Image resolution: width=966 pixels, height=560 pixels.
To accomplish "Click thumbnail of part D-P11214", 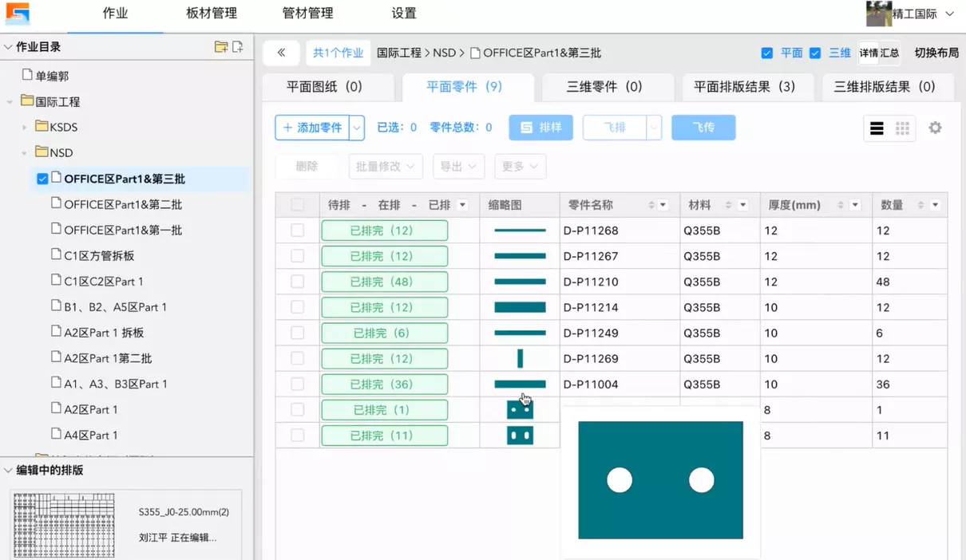I will point(520,307).
